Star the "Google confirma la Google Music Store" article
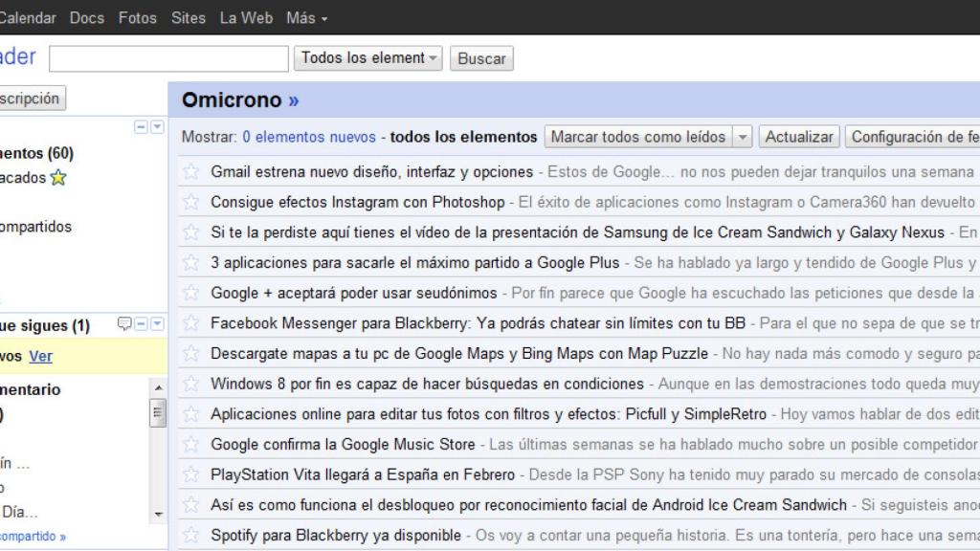Image resolution: width=980 pixels, height=551 pixels. tap(189, 444)
